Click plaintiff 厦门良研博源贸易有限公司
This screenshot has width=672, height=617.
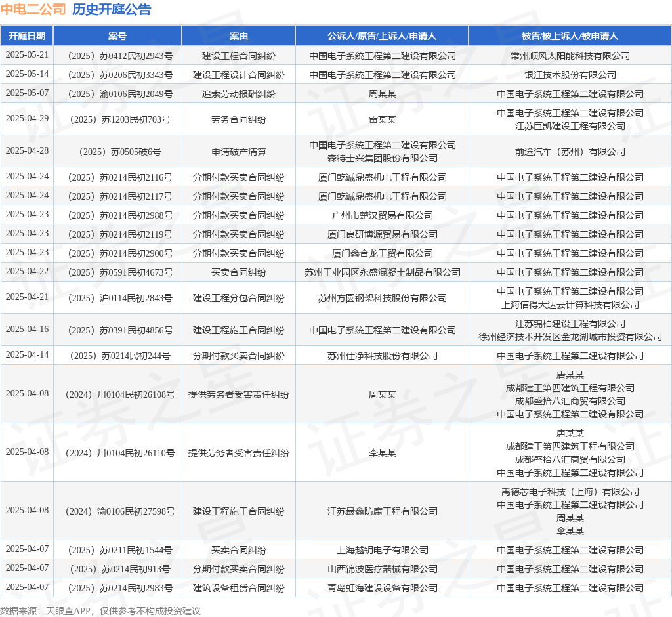point(383,234)
